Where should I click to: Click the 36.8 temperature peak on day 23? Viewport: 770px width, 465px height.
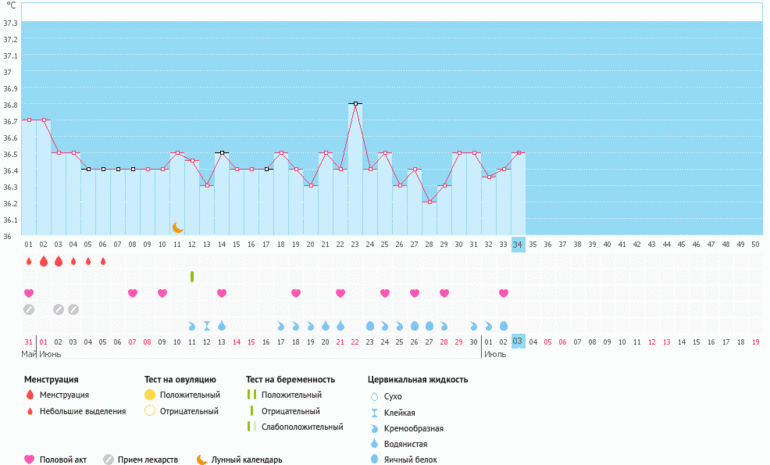pyautogui.click(x=355, y=103)
